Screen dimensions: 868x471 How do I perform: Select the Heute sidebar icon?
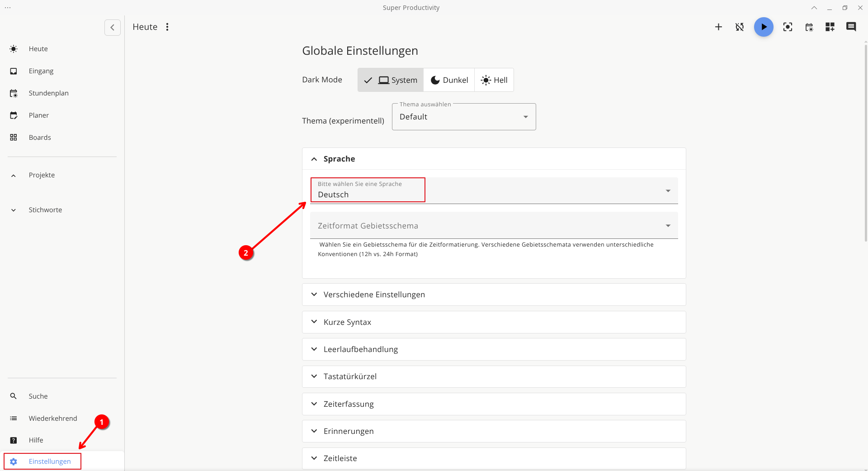(x=14, y=48)
